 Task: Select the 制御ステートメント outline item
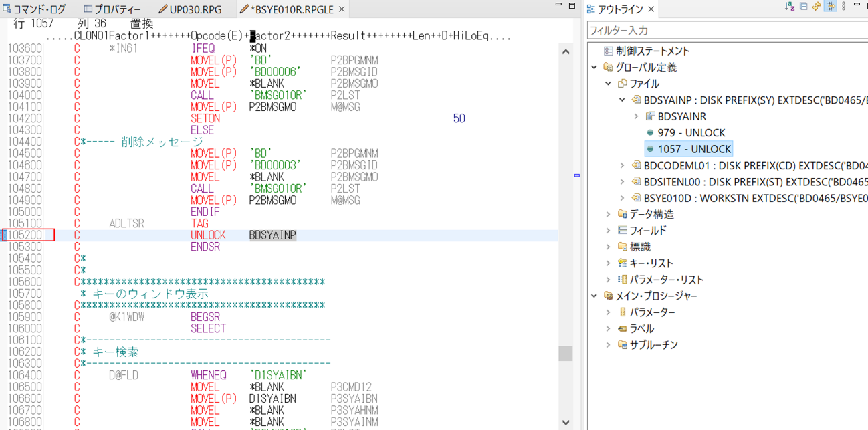tap(652, 51)
